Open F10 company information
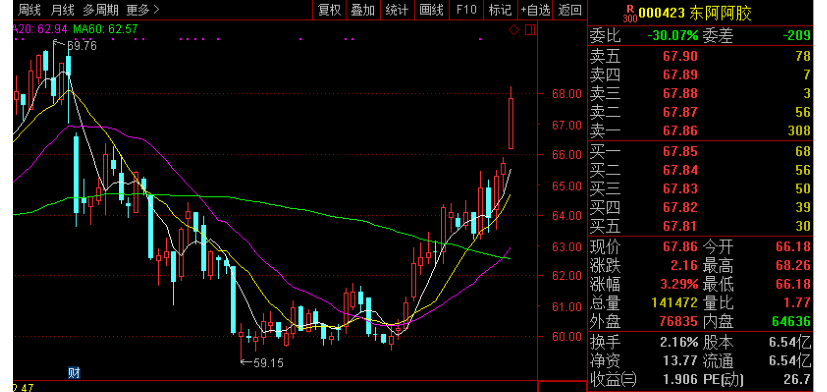This screenshot has height=392, width=827. click(466, 9)
